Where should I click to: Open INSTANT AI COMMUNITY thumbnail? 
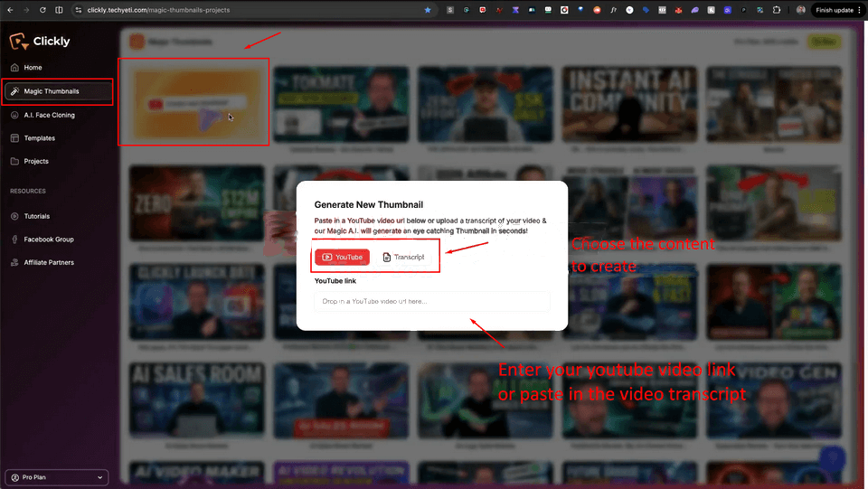(629, 103)
